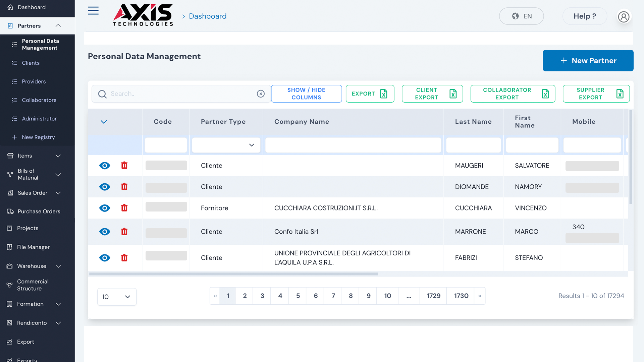This screenshot has height=362, width=644.
Task: View the DIOMANDE NAMORY record eye icon
Action: coord(105,187)
